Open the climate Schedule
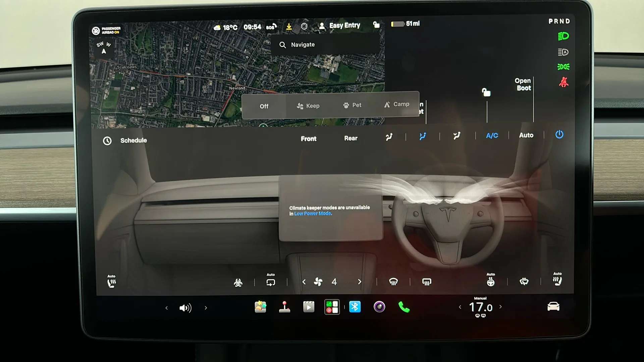Viewport: 644px width, 362px height. [125, 140]
